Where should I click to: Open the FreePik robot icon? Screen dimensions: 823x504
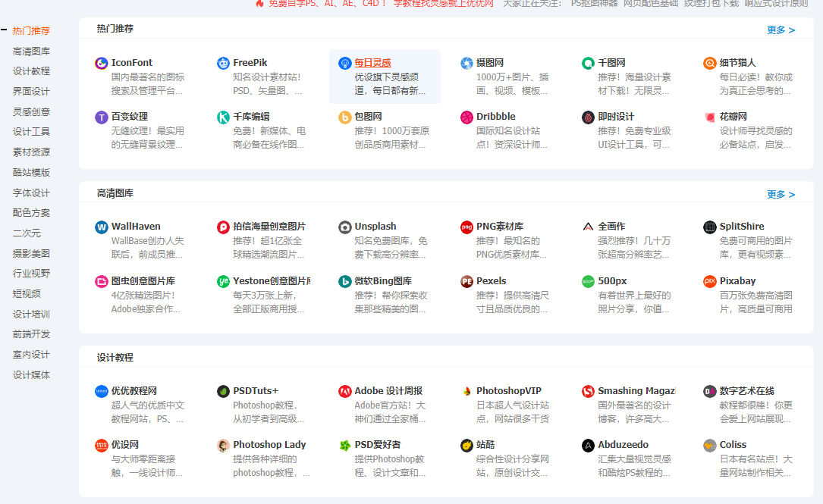coord(223,64)
